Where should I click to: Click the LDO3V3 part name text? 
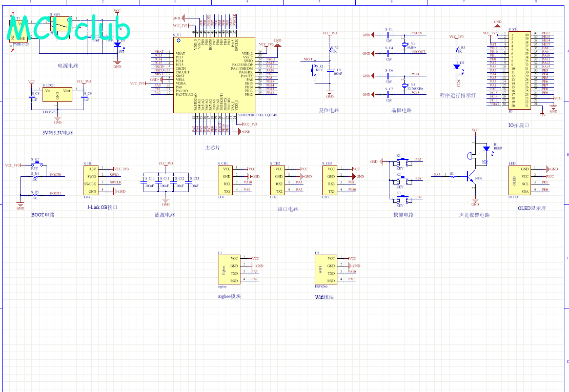[x=49, y=112]
